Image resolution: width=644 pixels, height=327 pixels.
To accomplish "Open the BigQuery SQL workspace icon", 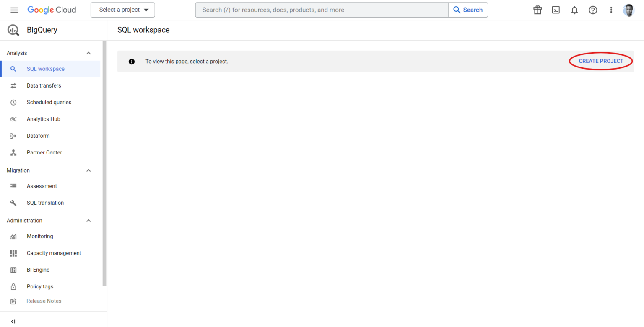I will (x=13, y=69).
